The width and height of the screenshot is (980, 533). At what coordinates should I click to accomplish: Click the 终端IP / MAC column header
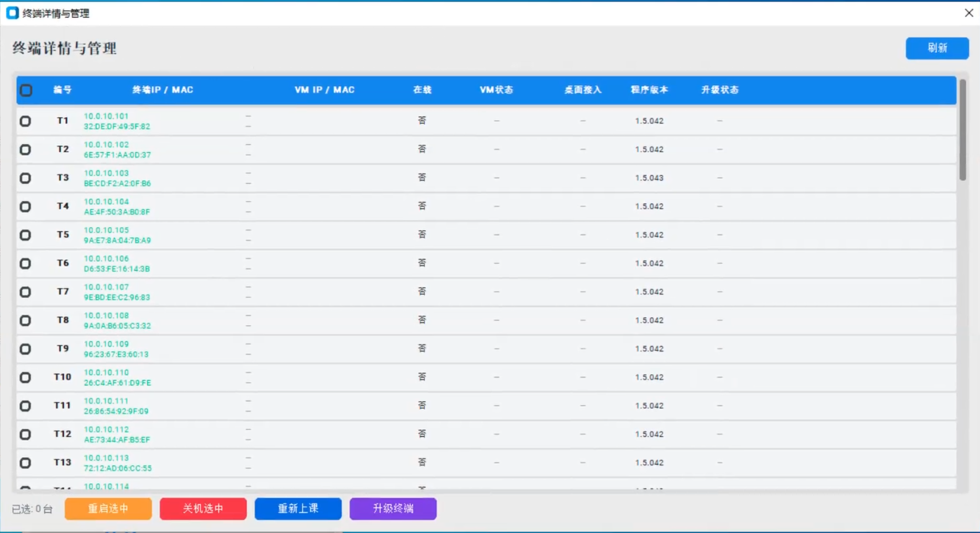[x=162, y=90]
